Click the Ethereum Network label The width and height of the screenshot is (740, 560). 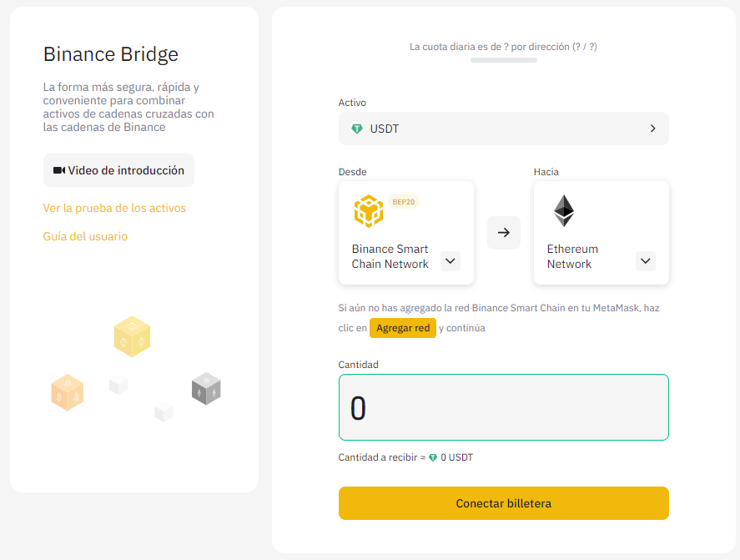[x=572, y=256]
